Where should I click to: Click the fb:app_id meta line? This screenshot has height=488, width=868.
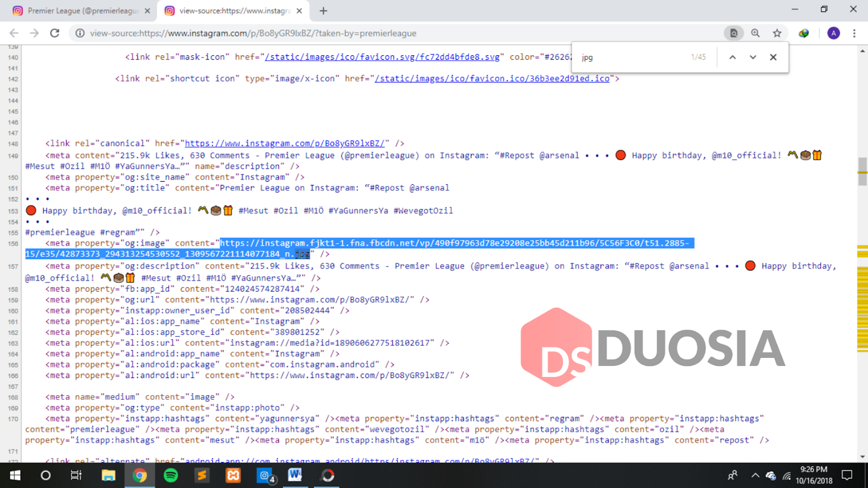(182, 289)
